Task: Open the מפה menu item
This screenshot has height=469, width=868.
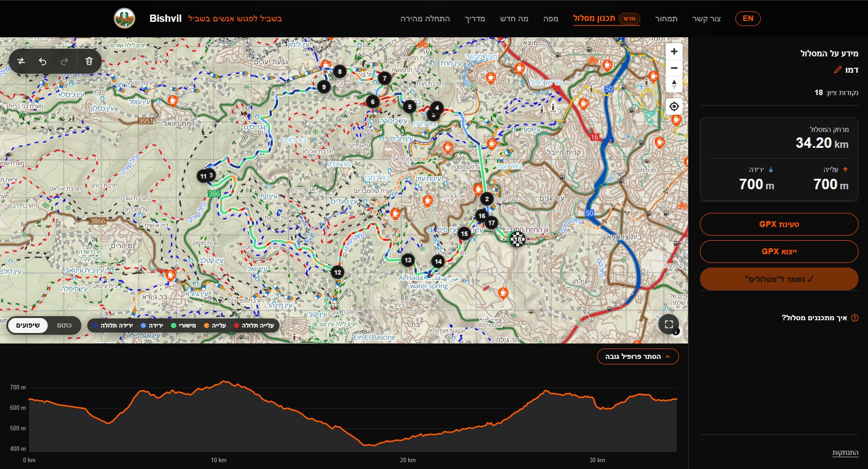Action: 550,19
